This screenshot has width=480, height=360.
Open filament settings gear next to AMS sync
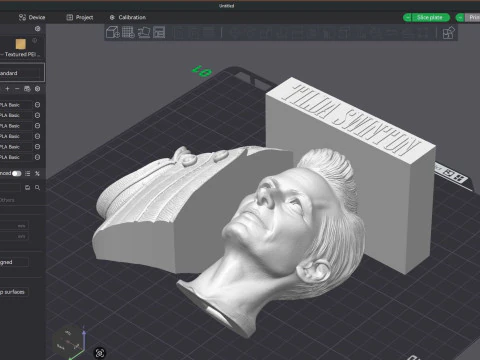37,89
